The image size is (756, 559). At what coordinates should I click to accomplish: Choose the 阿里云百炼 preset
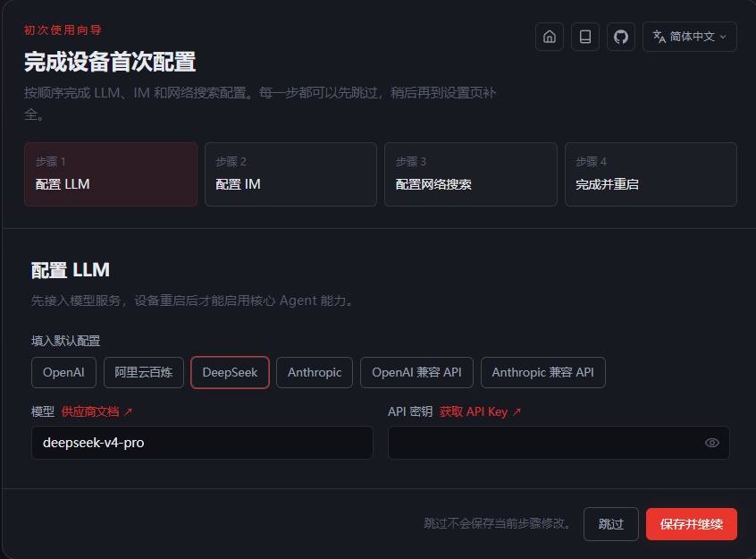tap(144, 372)
